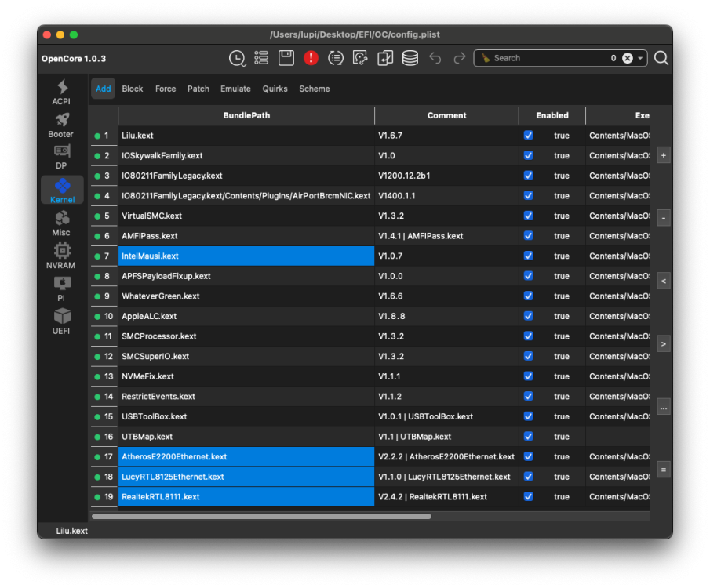
Task: Open the DP section in sidebar
Action: click(x=61, y=157)
